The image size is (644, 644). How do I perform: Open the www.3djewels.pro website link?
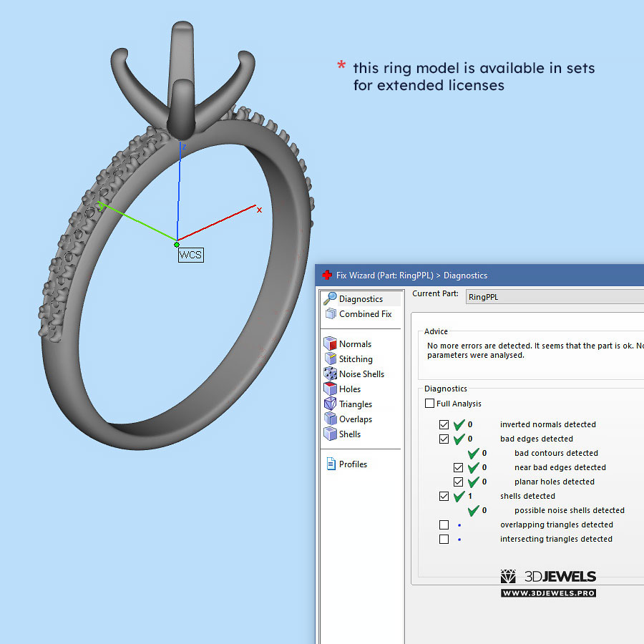pos(548,593)
